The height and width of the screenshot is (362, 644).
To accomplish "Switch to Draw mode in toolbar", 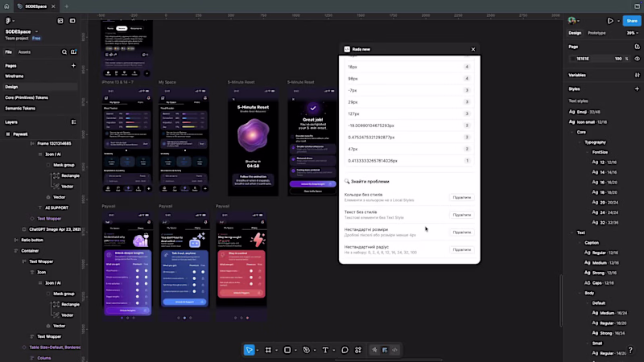I will point(374,350).
